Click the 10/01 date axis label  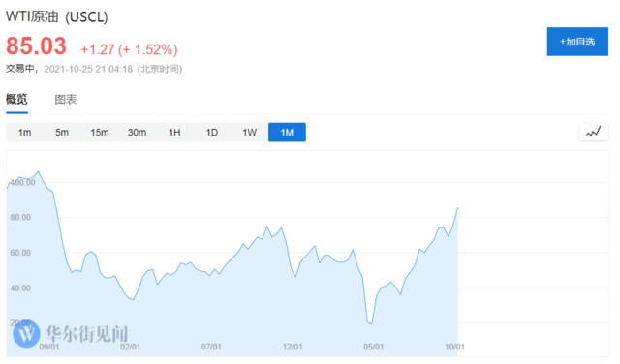pos(454,347)
